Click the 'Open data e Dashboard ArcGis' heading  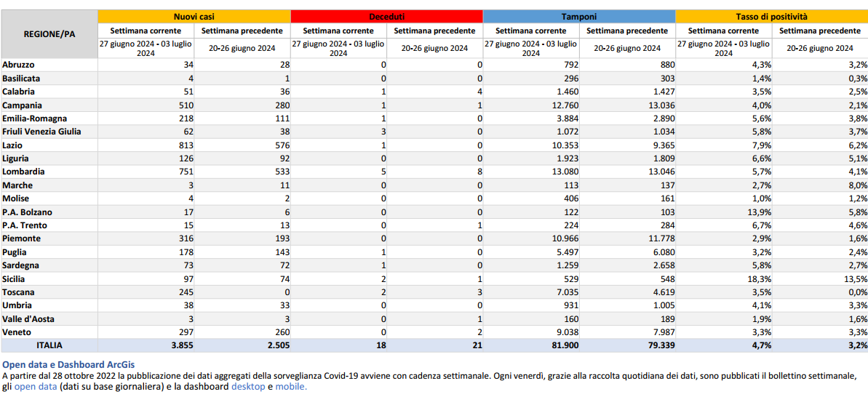click(68, 364)
